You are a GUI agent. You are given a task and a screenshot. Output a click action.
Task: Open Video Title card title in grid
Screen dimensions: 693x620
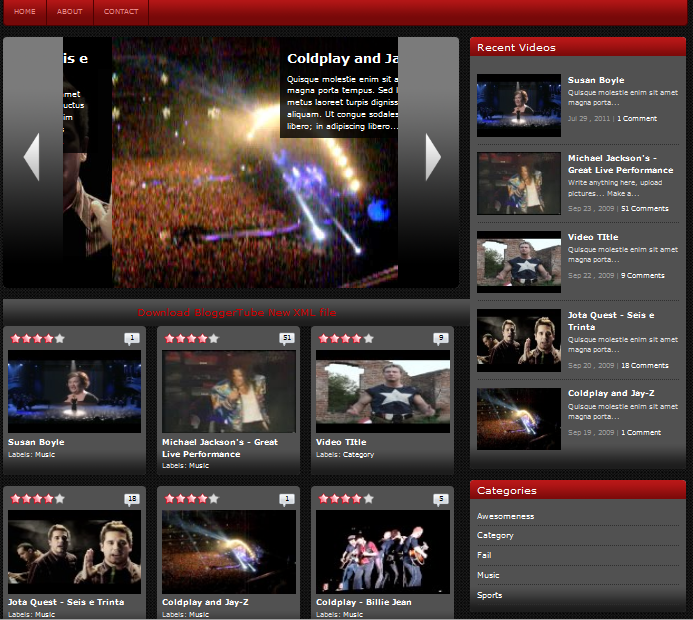(x=341, y=442)
